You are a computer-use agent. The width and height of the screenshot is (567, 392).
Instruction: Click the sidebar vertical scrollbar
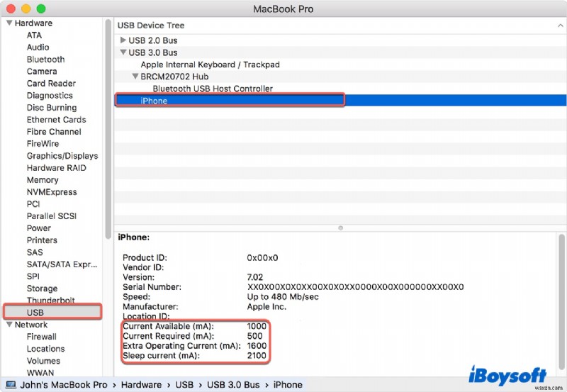pyautogui.click(x=108, y=129)
